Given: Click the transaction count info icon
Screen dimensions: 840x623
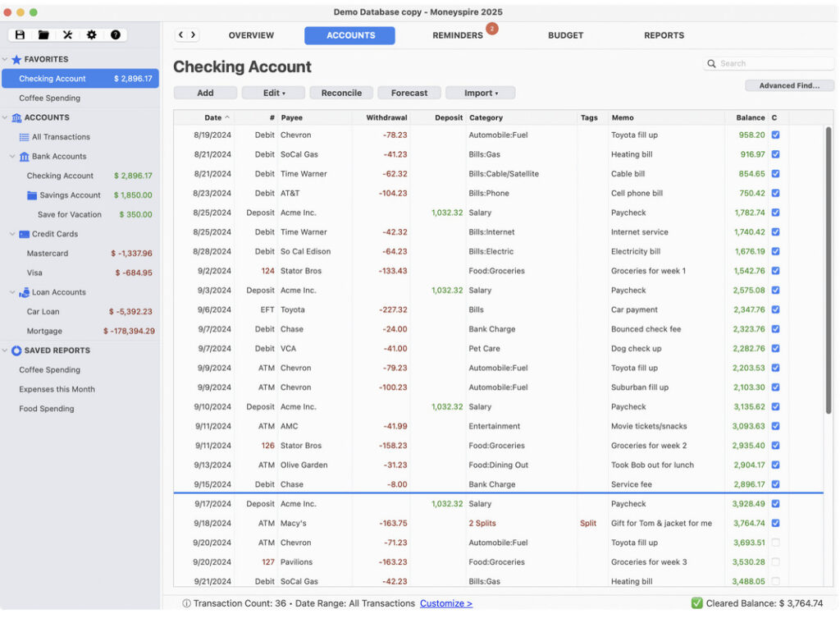Looking at the screenshot, I should 186,603.
